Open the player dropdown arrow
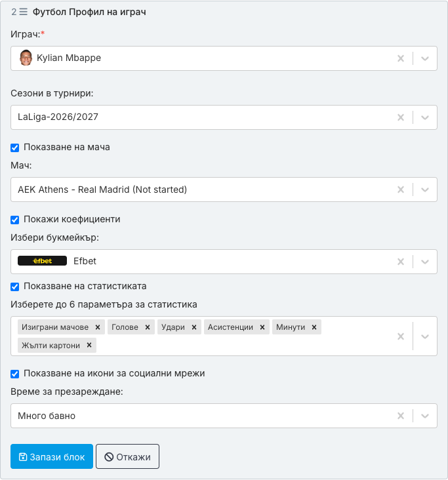The image size is (448, 480). (425, 58)
